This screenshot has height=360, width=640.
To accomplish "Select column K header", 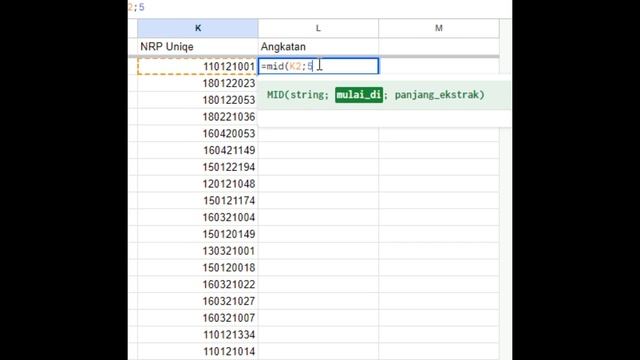I will (198, 28).
